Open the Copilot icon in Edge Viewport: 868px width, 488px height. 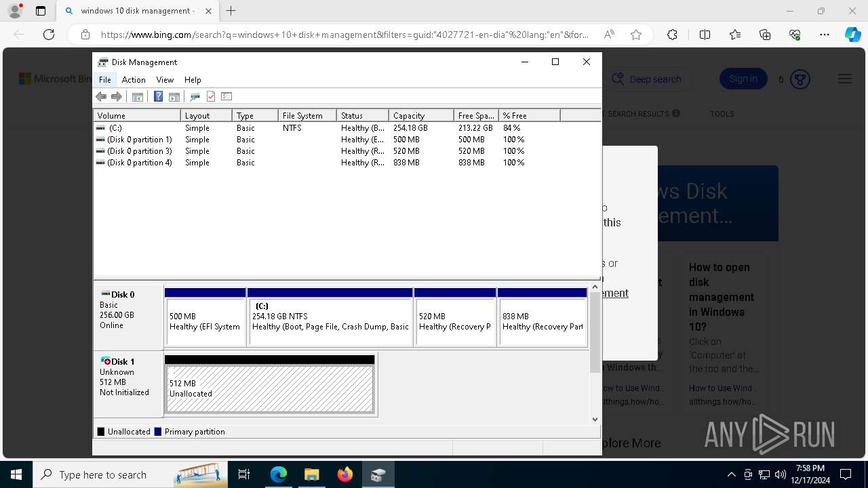click(x=852, y=35)
